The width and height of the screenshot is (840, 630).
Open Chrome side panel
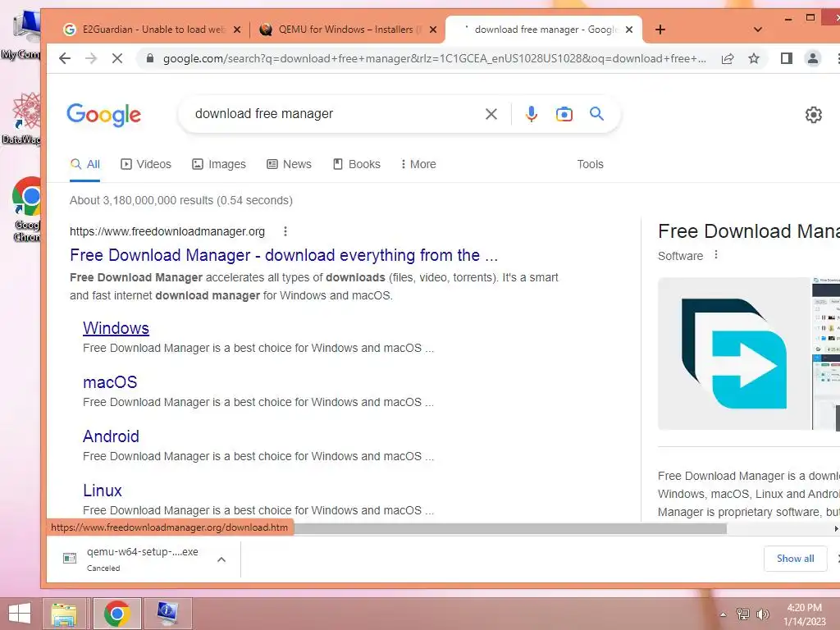click(787, 58)
